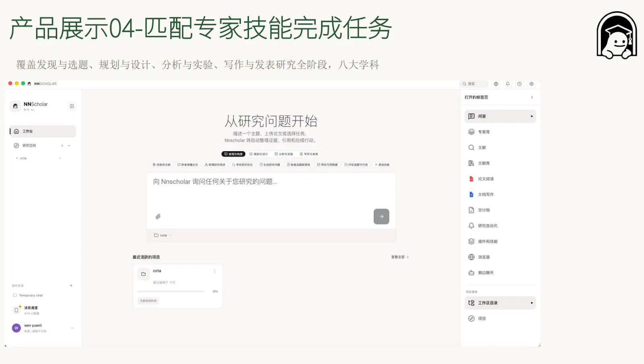Screen dimensions: 644x364
Task: Choose the 找相关文献 skill chip
Action: [161, 165]
